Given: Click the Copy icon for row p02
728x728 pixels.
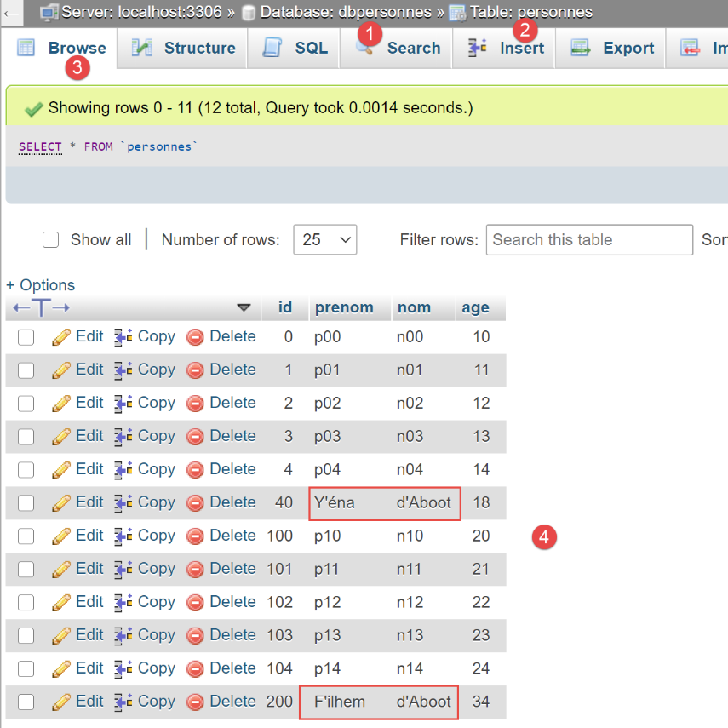Looking at the screenshot, I should [x=123, y=404].
